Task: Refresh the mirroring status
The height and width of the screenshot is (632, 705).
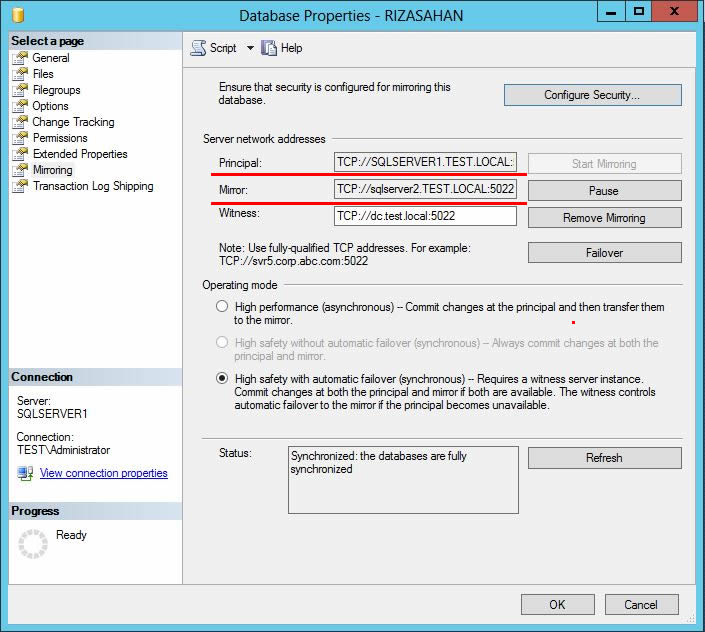Action: tap(604, 458)
